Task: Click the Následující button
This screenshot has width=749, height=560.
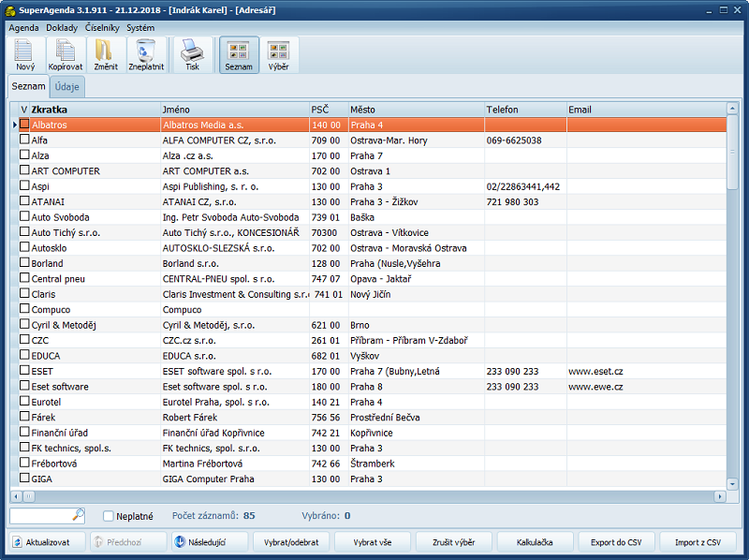Action: [209, 542]
